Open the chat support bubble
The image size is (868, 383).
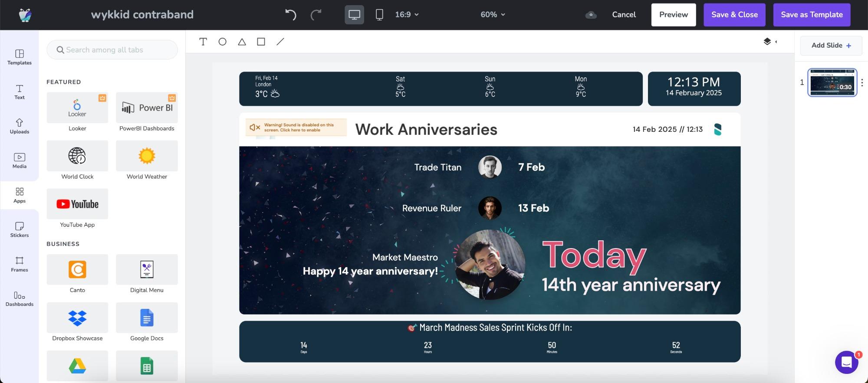coord(846,362)
